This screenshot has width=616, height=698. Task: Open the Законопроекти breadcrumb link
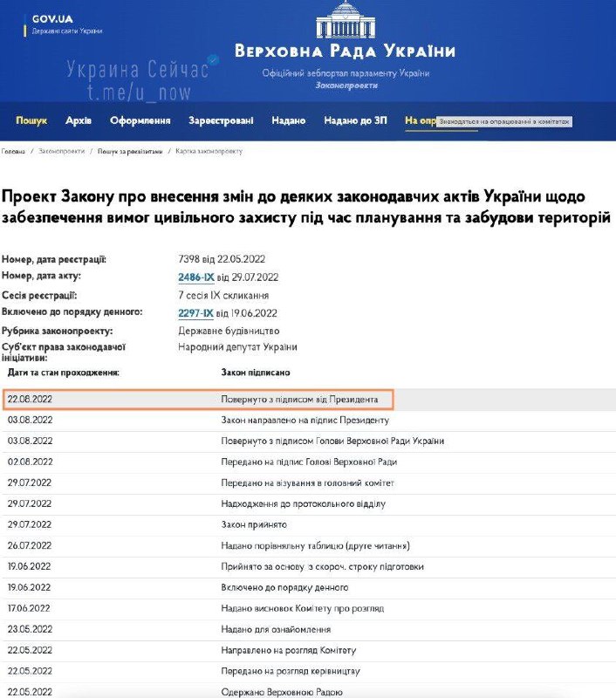point(62,152)
